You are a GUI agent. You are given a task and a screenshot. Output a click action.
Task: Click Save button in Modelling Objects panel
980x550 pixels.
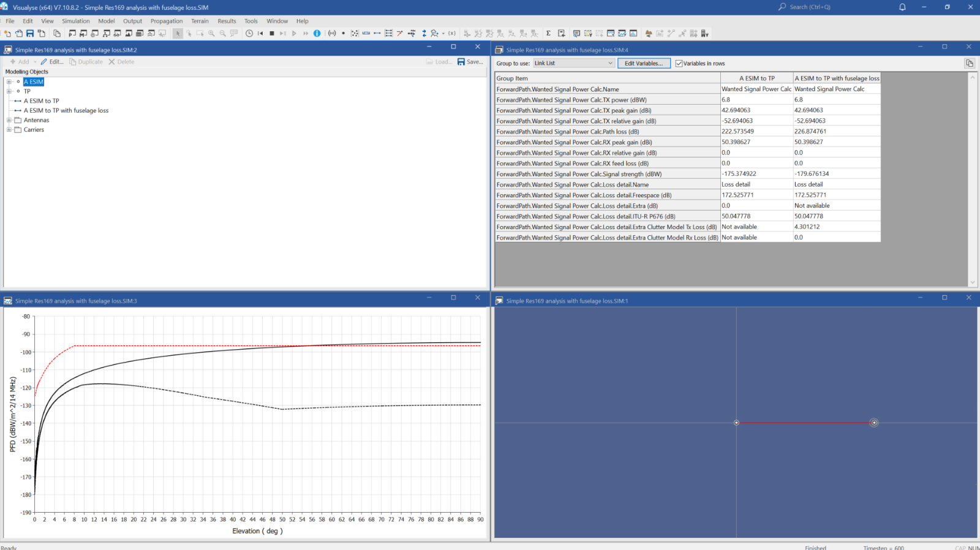coord(470,62)
